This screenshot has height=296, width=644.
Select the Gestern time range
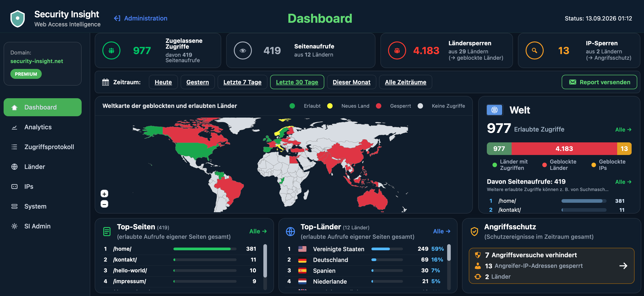(198, 82)
